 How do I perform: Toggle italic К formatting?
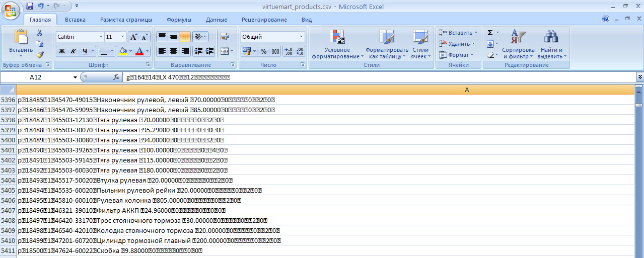pos(74,51)
